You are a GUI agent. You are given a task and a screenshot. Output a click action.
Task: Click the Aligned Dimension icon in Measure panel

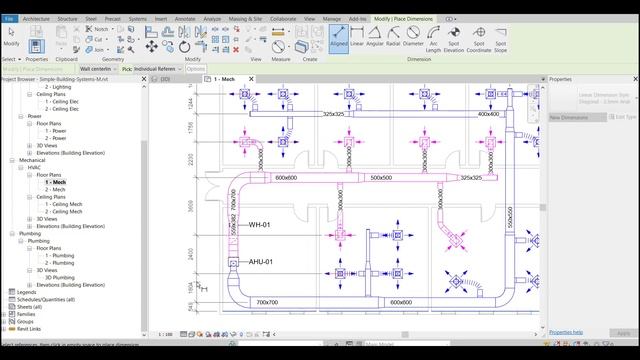(x=278, y=47)
